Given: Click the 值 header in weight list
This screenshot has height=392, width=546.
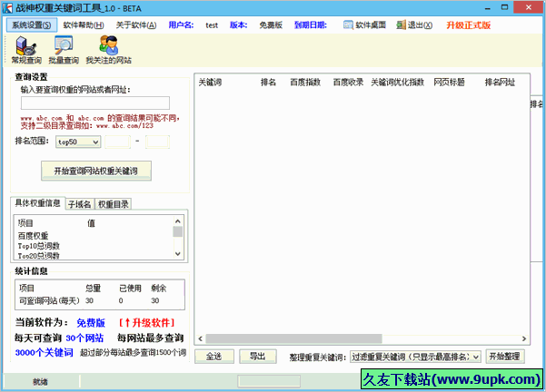Looking at the screenshot, I should 91,223.
